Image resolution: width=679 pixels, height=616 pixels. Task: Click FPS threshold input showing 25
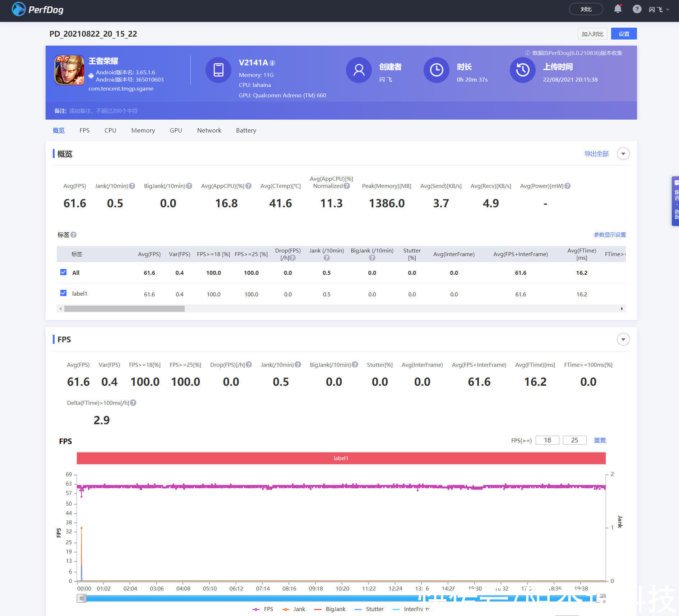574,440
